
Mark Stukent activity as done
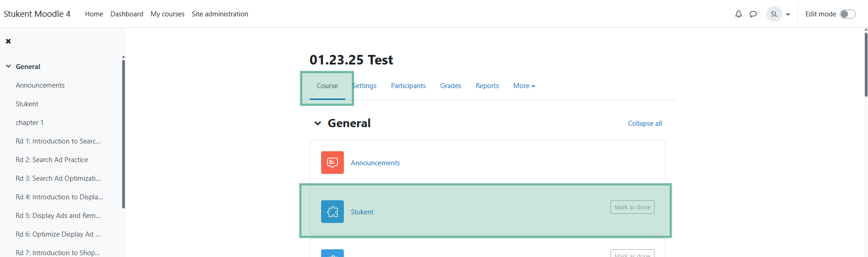coord(632,207)
